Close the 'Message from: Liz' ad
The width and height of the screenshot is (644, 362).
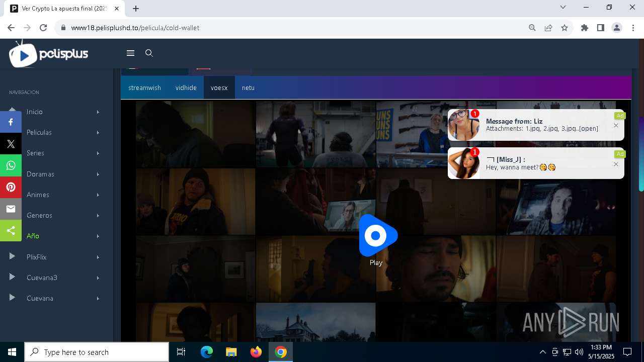pos(616,126)
